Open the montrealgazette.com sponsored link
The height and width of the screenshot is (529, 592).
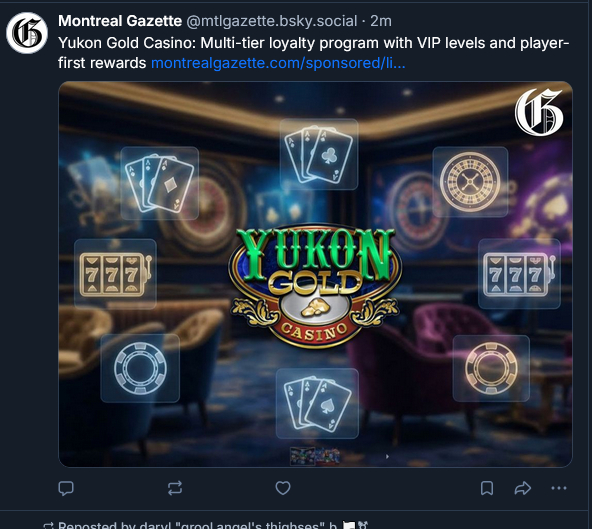pos(278,63)
